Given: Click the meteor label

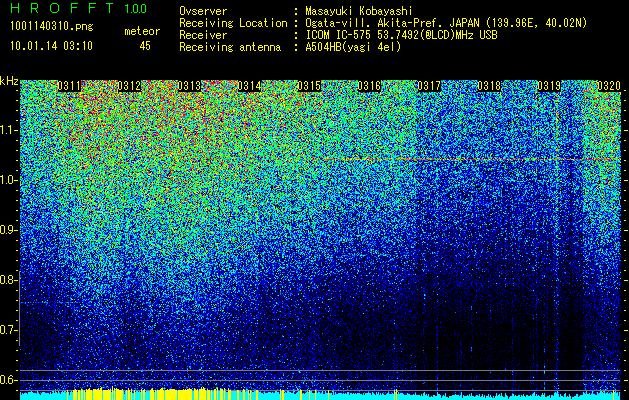Looking at the screenshot, I should tap(142, 31).
